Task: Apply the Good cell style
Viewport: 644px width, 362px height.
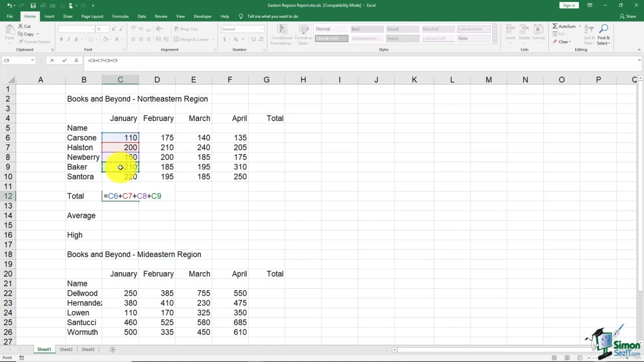Action: click(403, 29)
